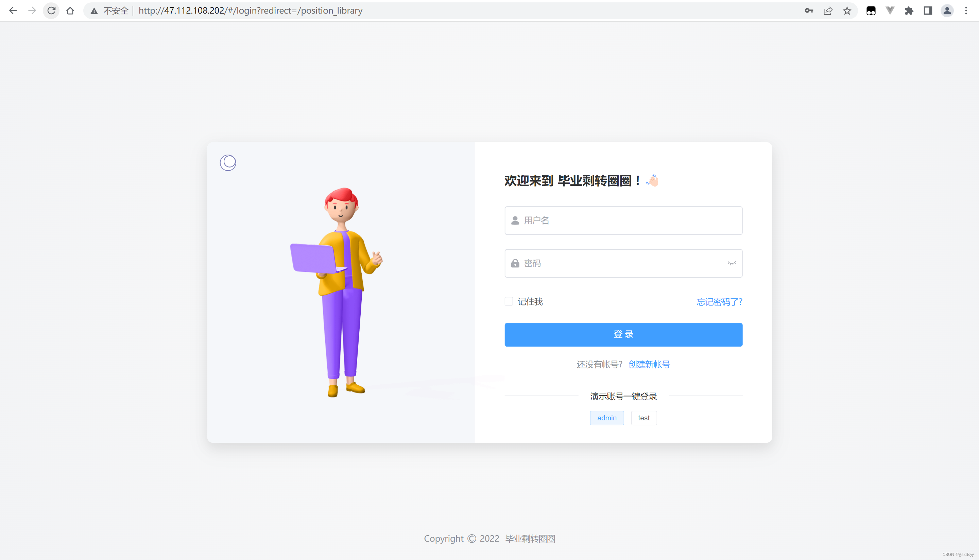Open the browser home page
Screen dimensions: 979x560
[x=70, y=11]
